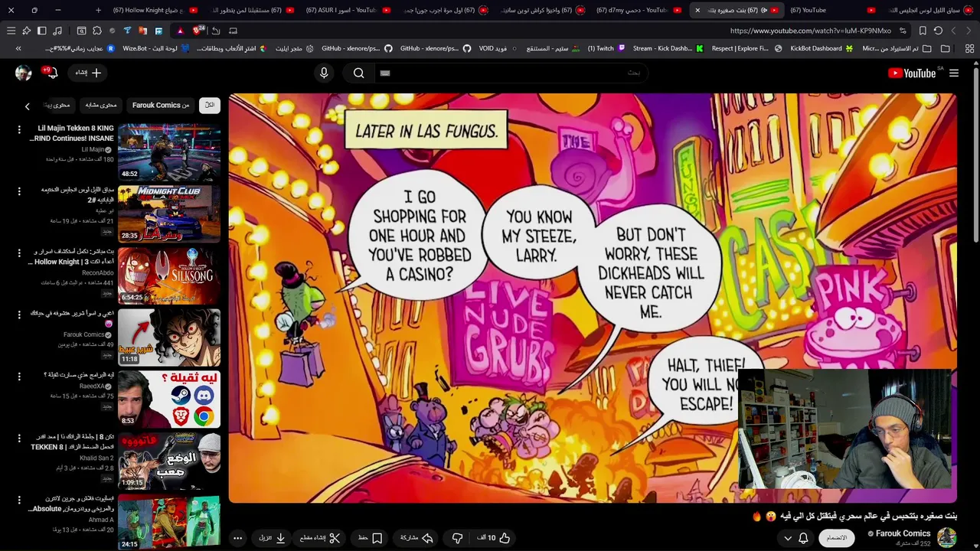Open KickBot Dashboard bookmark
The width and height of the screenshot is (980, 551).
coord(822,48)
